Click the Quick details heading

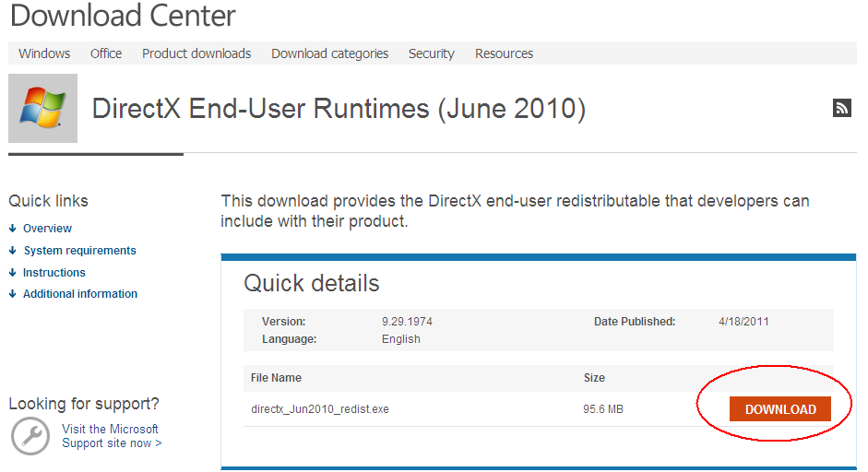tap(312, 283)
